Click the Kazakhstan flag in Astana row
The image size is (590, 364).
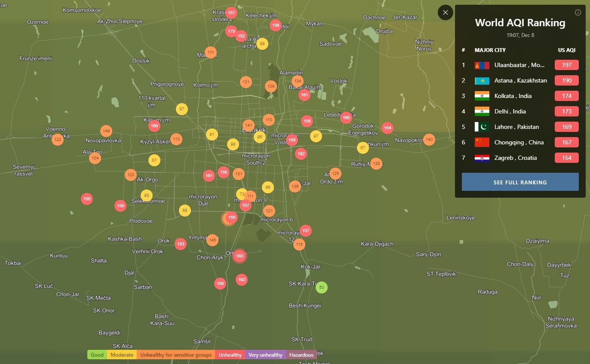pos(482,81)
